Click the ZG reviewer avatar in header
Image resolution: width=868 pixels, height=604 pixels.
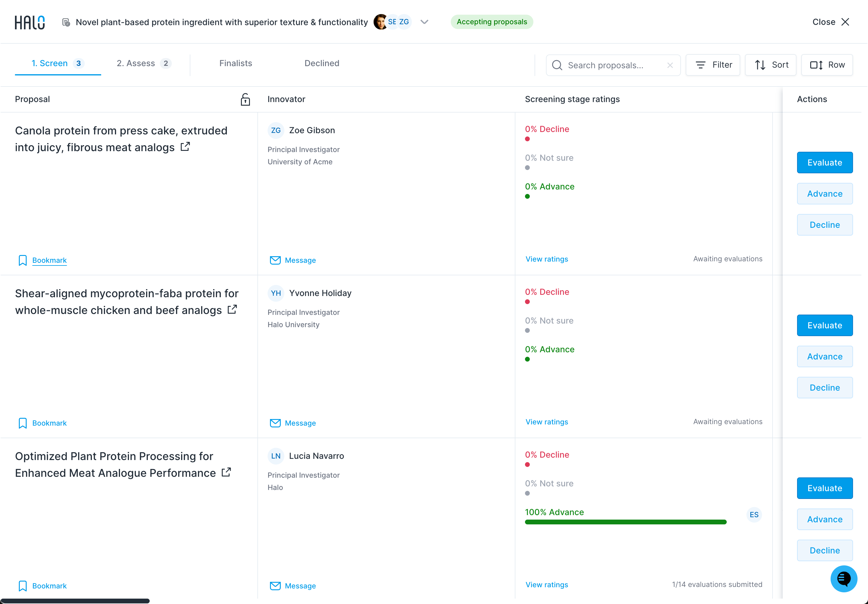(404, 22)
